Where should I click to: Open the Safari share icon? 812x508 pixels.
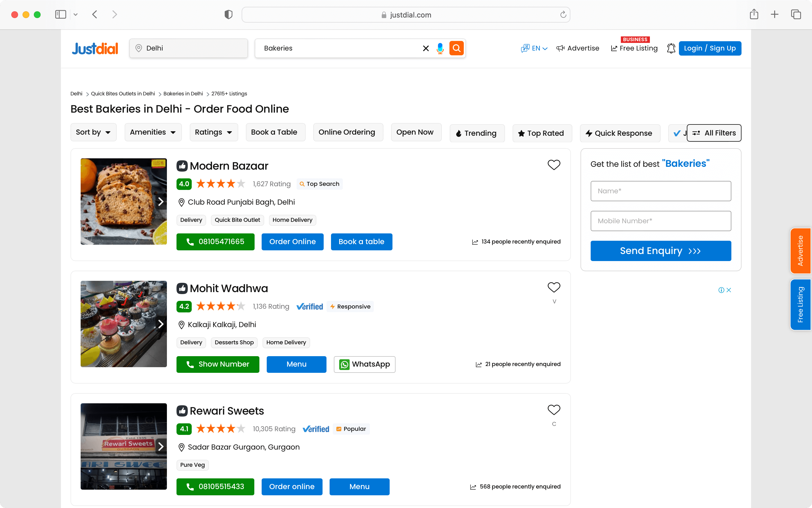tap(754, 14)
